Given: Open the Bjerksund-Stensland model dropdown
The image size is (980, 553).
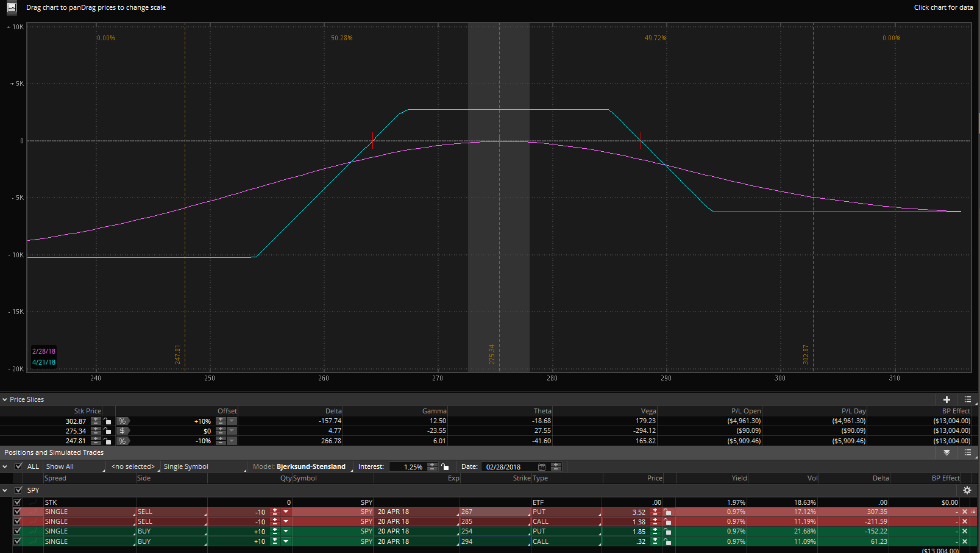Looking at the screenshot, I should [312, 467].
